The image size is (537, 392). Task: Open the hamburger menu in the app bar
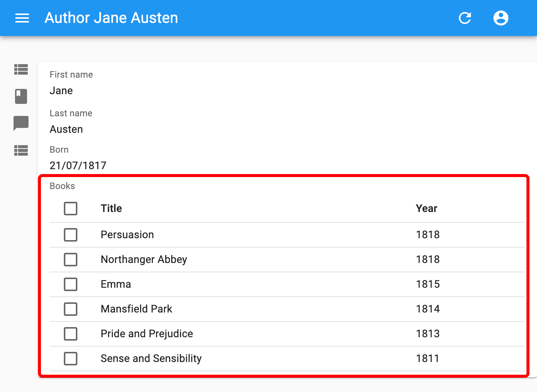[x=22, y=18]
